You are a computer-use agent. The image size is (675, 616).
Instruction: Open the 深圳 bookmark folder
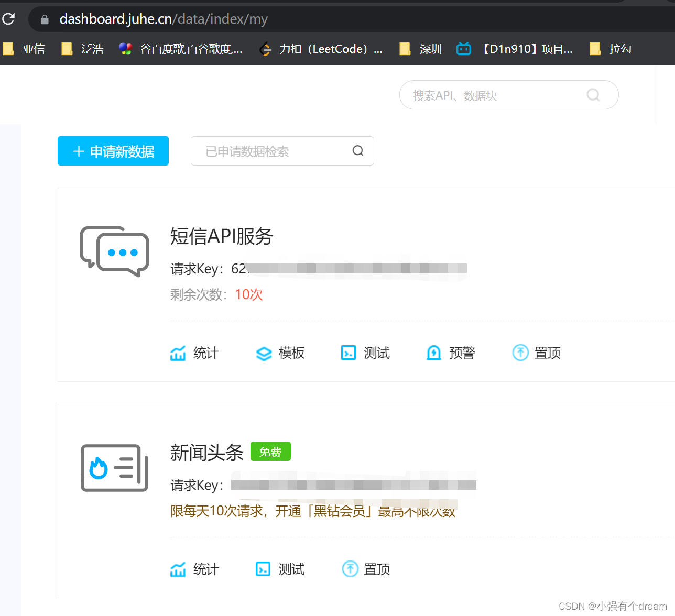point(421,49)
